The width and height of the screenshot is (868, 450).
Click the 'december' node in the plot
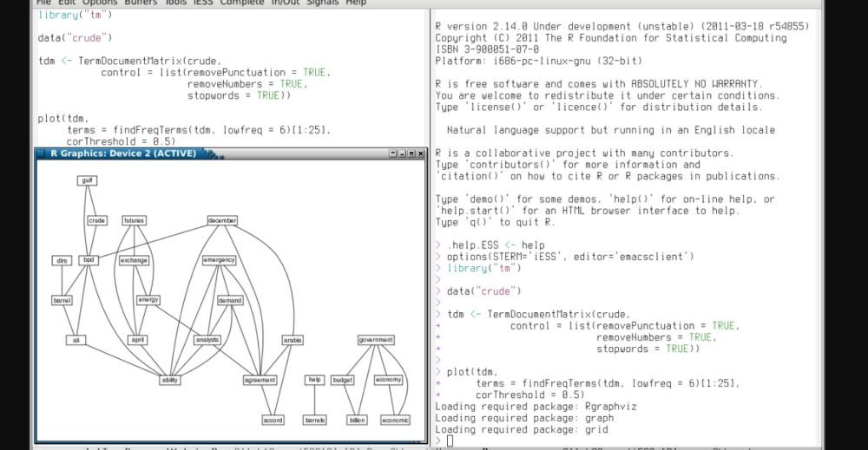(x=222, y=220)
